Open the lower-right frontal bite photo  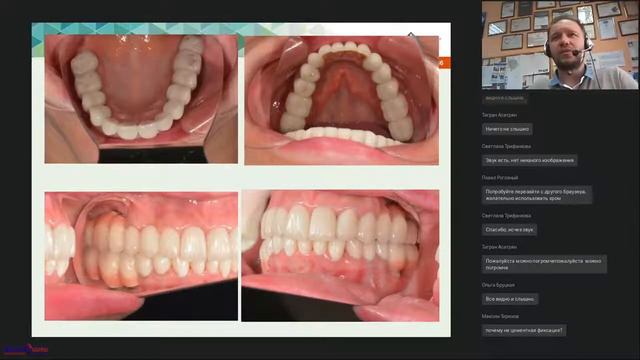340,256
